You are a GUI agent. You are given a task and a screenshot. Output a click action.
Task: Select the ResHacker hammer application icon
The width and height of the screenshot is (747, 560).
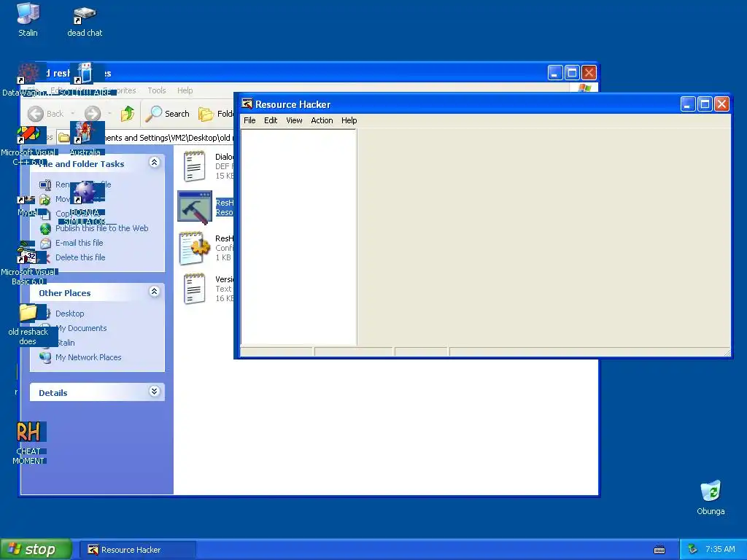tap(194, 207)
